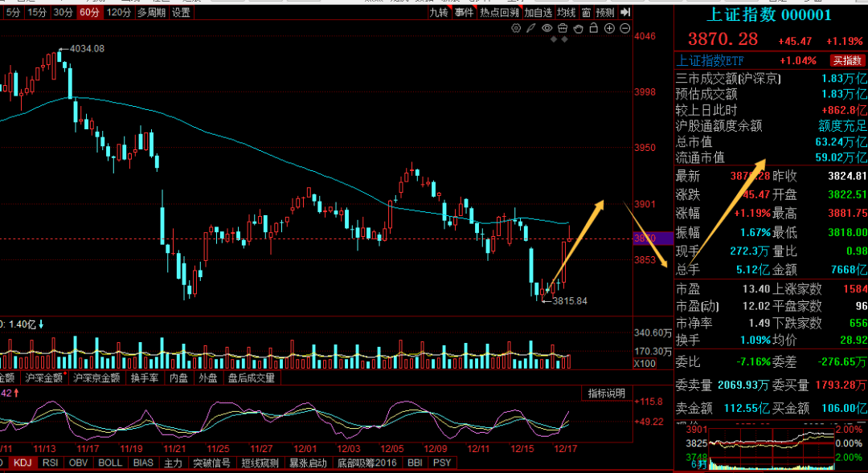Zoom in chart with plus icon

609,28
